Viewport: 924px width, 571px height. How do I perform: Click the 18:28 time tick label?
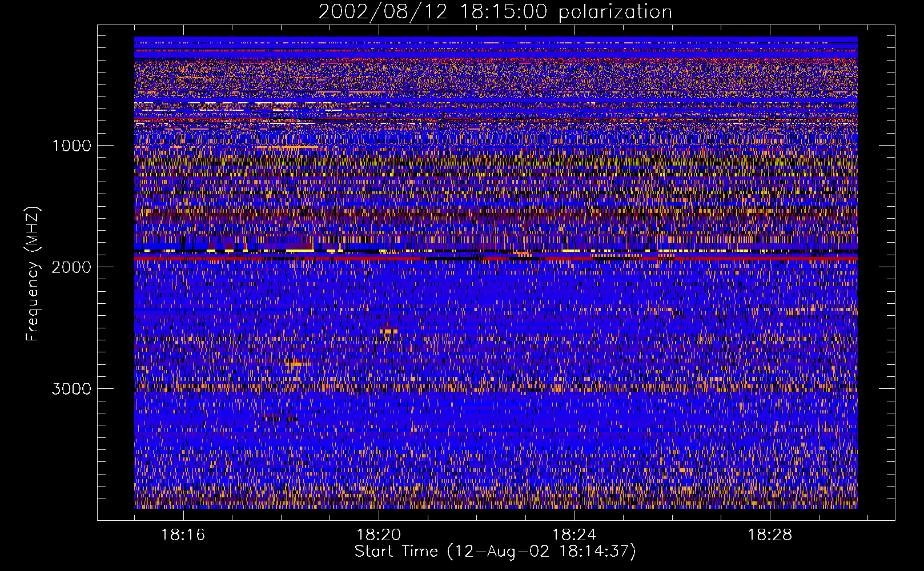[770, 534]
